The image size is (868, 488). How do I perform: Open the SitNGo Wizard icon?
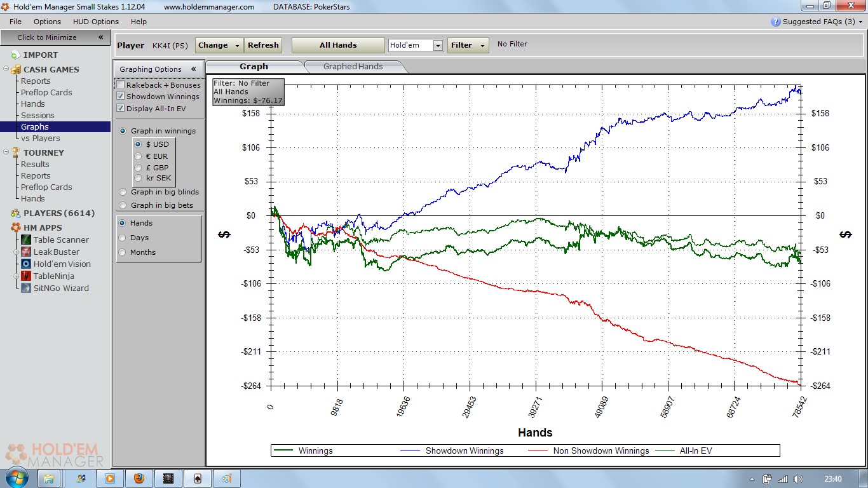(26, 288)
